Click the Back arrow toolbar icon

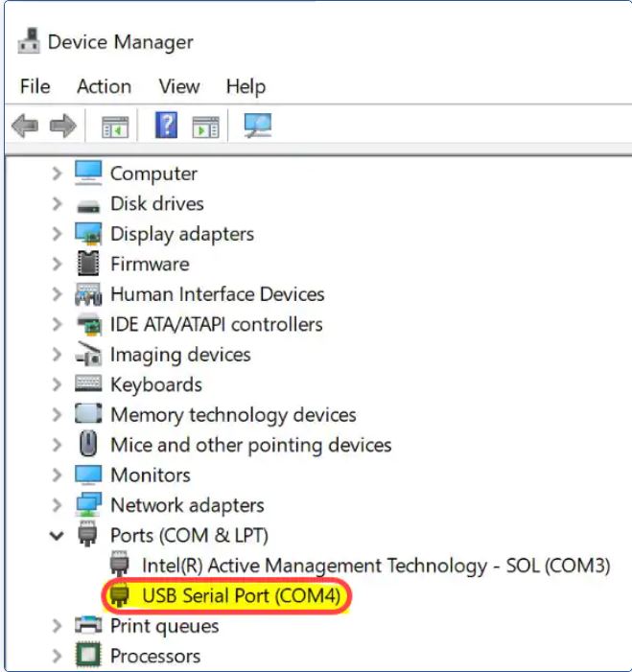tap(24, 126)
